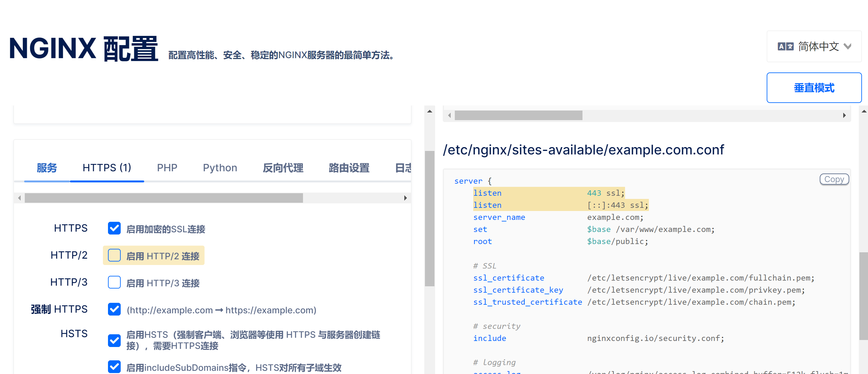Image resolution: width=868 pixels, height=374 pixels.
Task: Click the page vertical scrollbar thumb
Action: coord(864,296)
